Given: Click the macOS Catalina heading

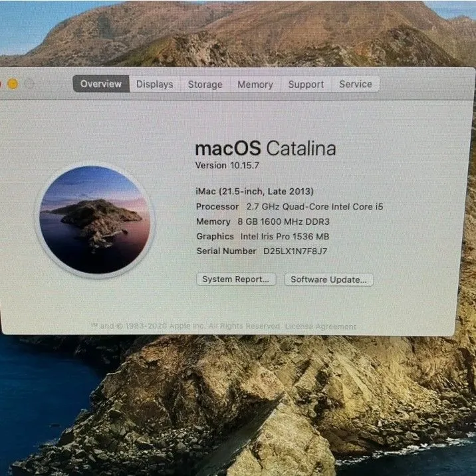Looking at the screenshot, I should coord(265,148).
